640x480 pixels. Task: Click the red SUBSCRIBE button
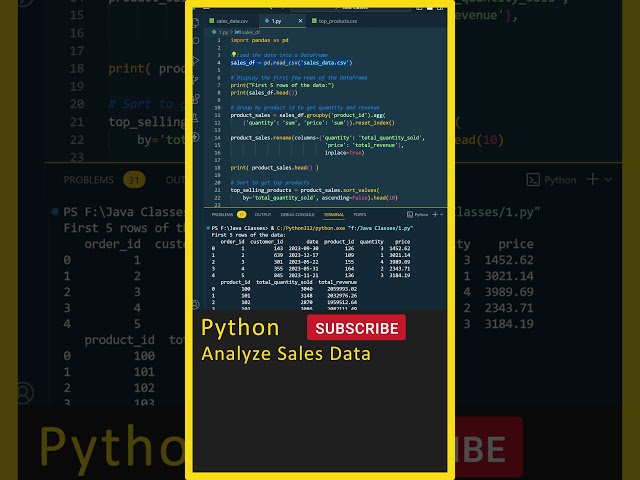coord(356,327)
